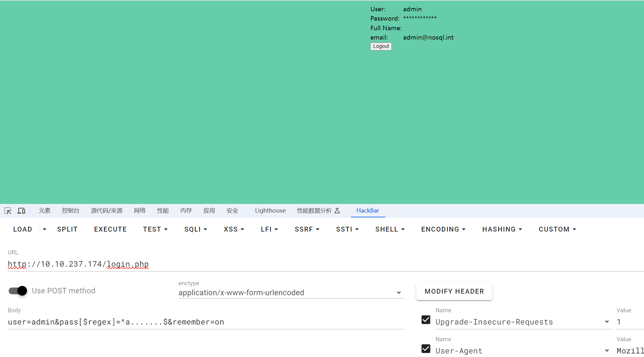Switch to the HackBar tab

click(x=367, y=211)
